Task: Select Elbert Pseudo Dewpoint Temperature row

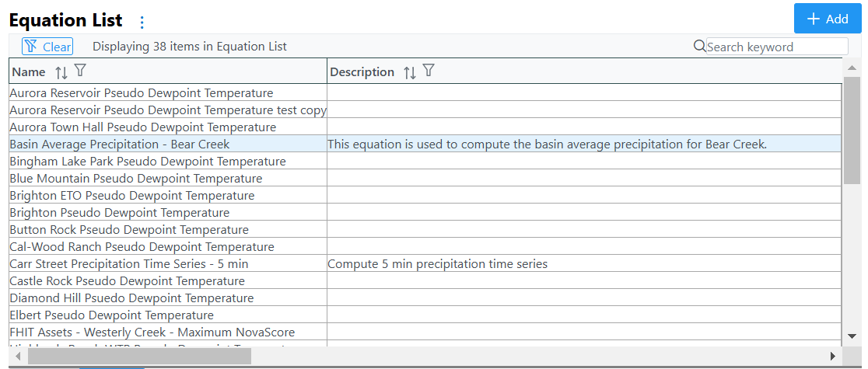Action: coord(425,315)
